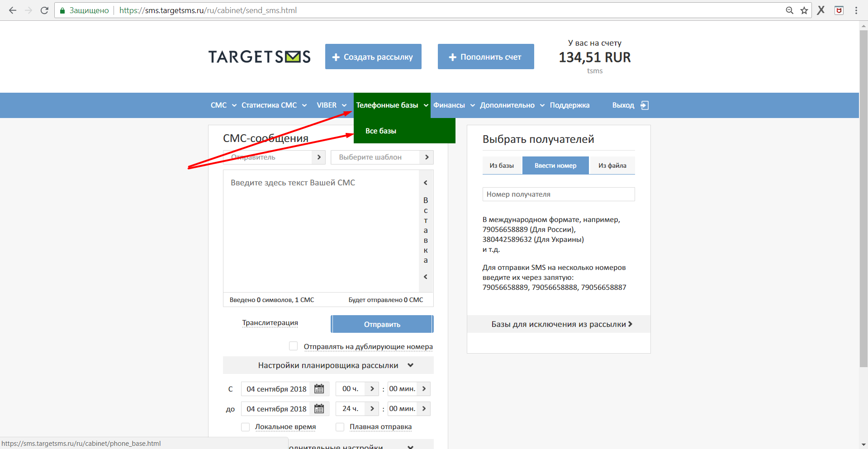Open the Chrome three-dot menu
The width and height of the screenshot is (868, 449).
pyautogui.click(x=856, y=10)
